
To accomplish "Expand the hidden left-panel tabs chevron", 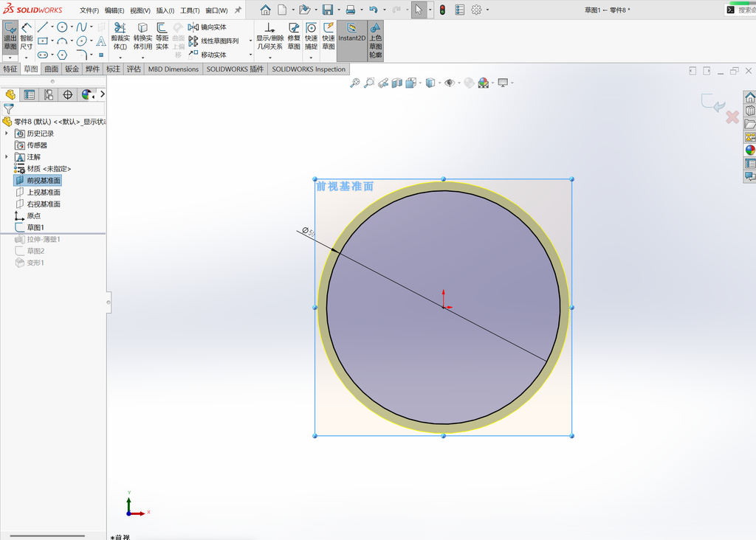I will tap(102, 94).
